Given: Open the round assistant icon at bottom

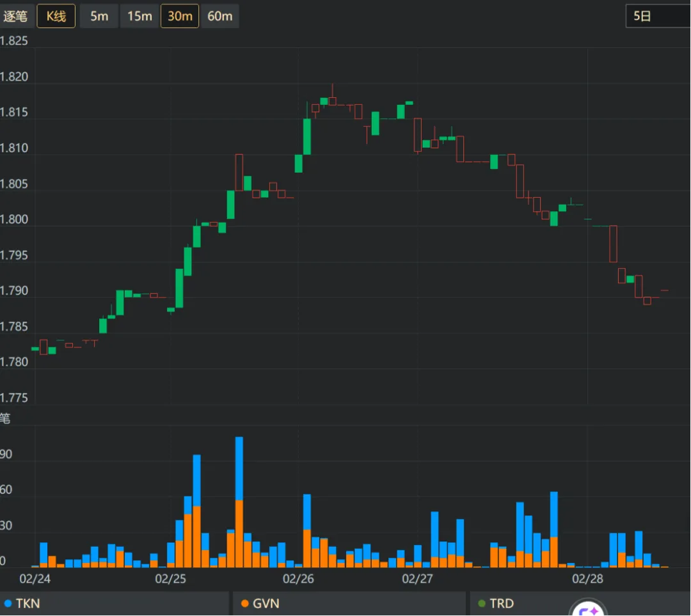Looking at the screenshot, I should pyautogui.click(x=589, y=608).
